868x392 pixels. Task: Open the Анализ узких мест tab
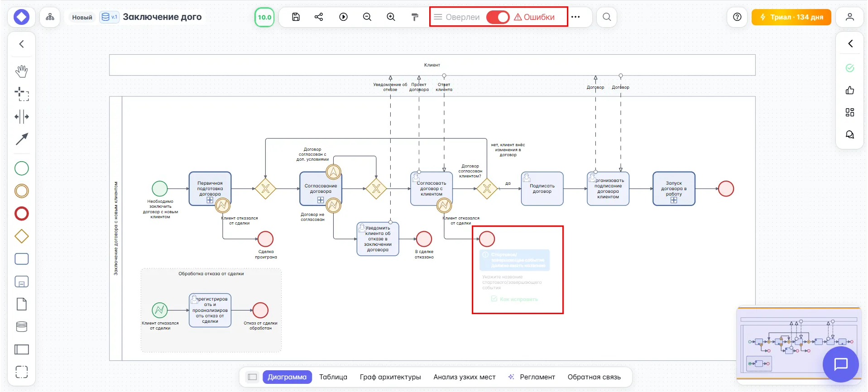464,377
